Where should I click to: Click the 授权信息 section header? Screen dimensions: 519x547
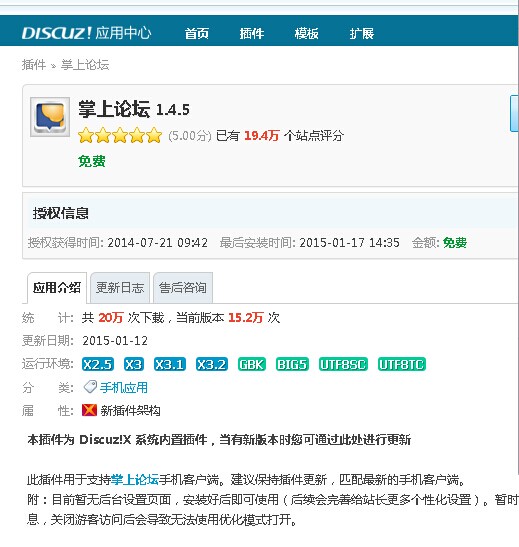[61, 213]
